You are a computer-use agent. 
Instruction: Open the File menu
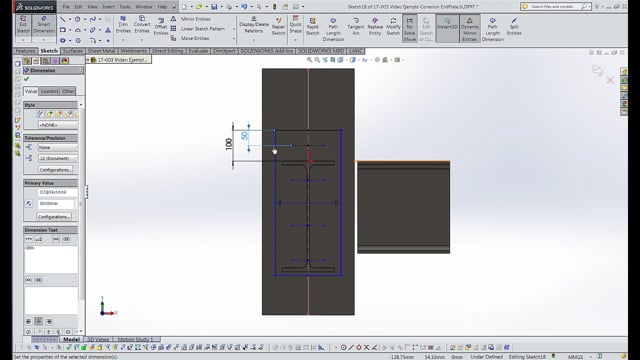66,7
